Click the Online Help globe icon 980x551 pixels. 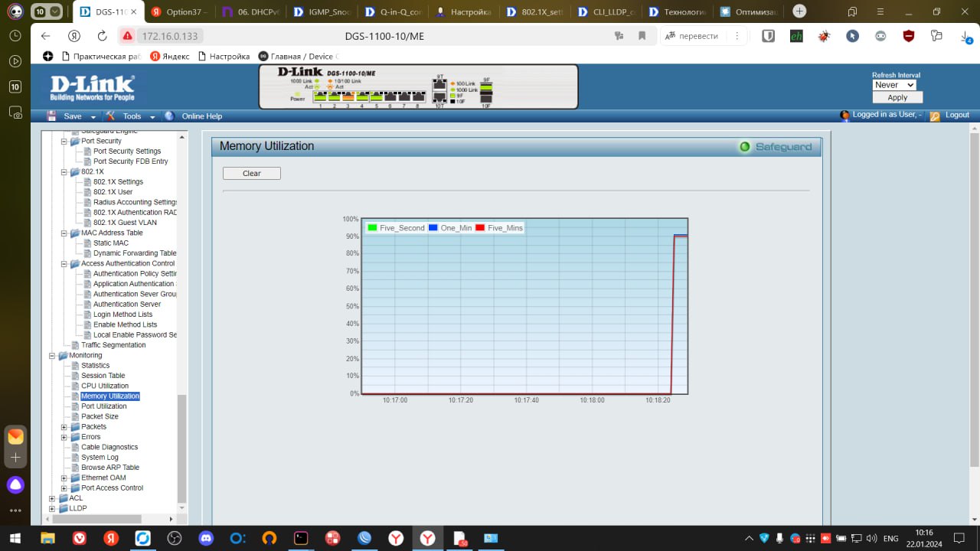coord(170,116)
